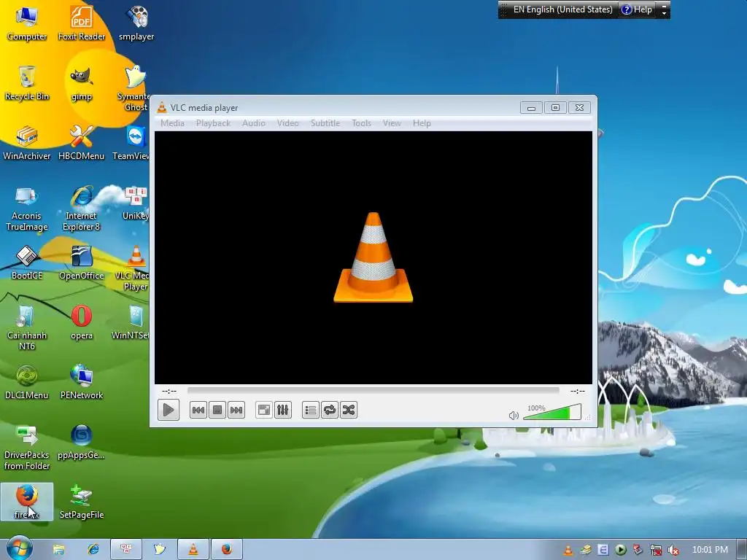Click the language bar EN English indicator

[562, 9]
